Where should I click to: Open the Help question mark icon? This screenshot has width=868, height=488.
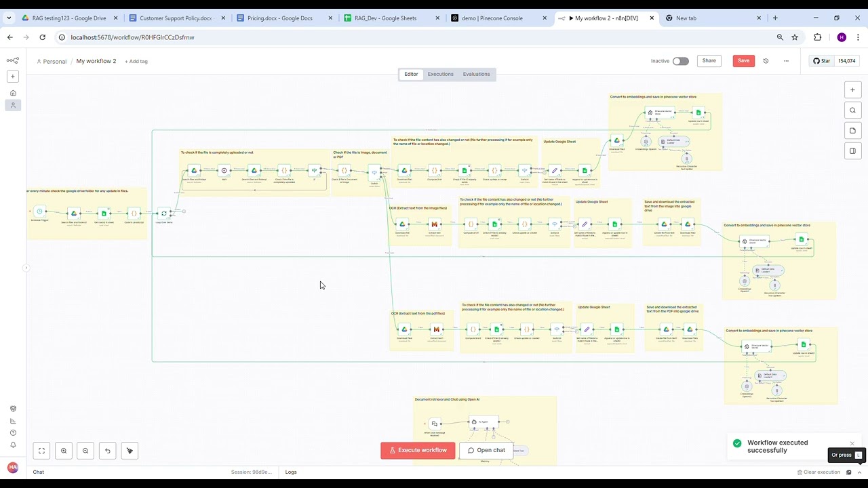13,432
